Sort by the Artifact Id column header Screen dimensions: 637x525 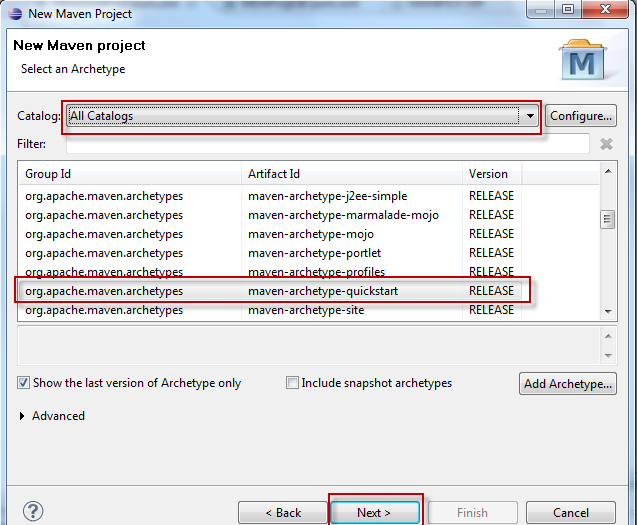coord(352,174)
